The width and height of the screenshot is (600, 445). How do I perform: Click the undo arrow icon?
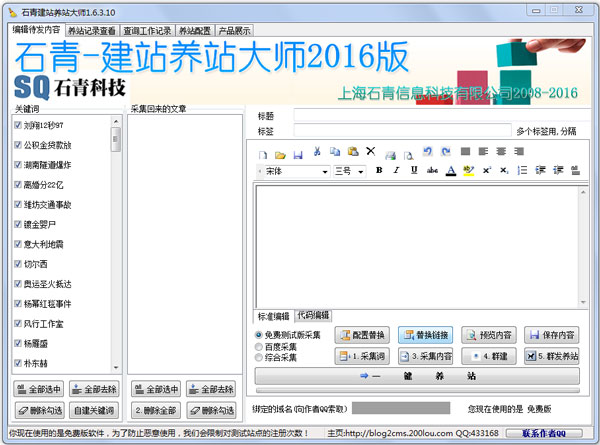tap(427, 151)
